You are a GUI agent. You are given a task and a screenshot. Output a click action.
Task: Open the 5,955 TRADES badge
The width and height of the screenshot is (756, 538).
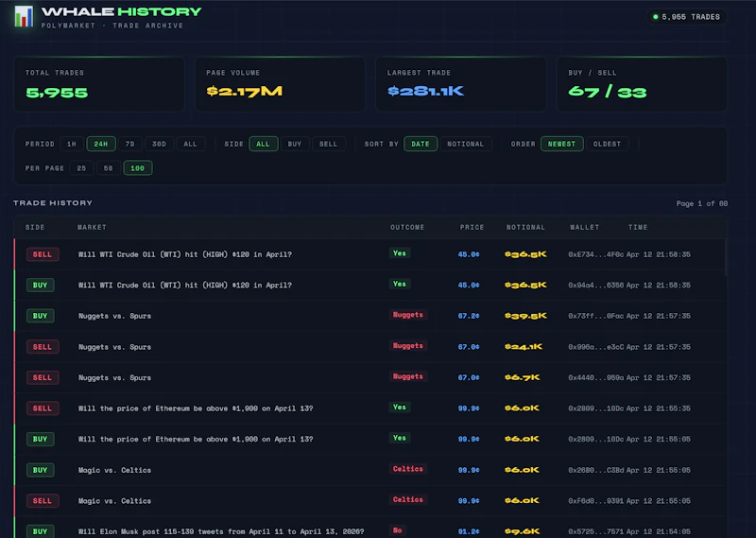tap(687, 17)
